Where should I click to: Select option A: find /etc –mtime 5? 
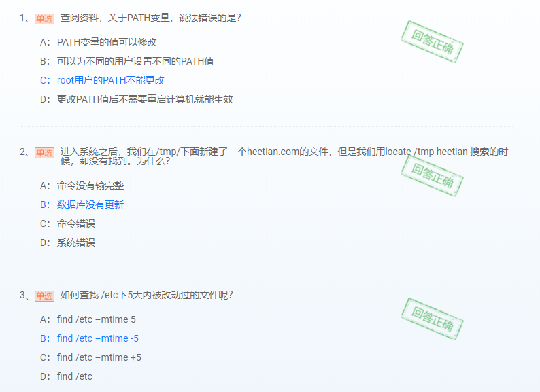click(88, 319)
